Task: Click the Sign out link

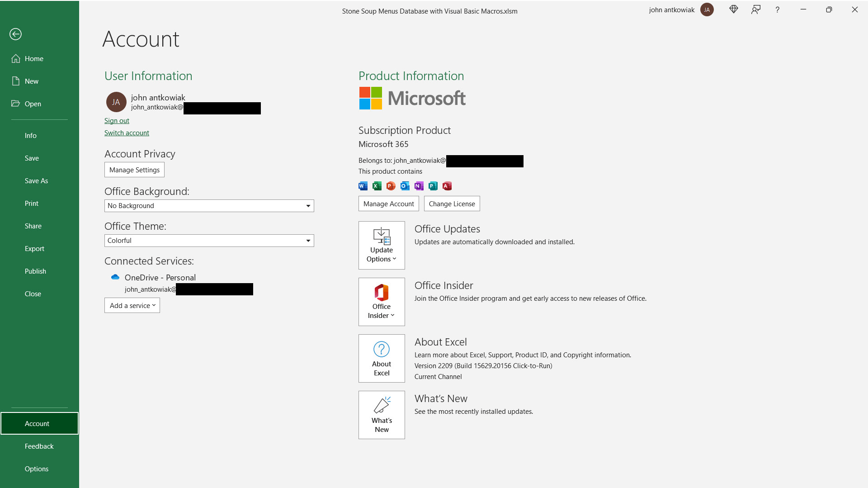Action: click(117, 121)
